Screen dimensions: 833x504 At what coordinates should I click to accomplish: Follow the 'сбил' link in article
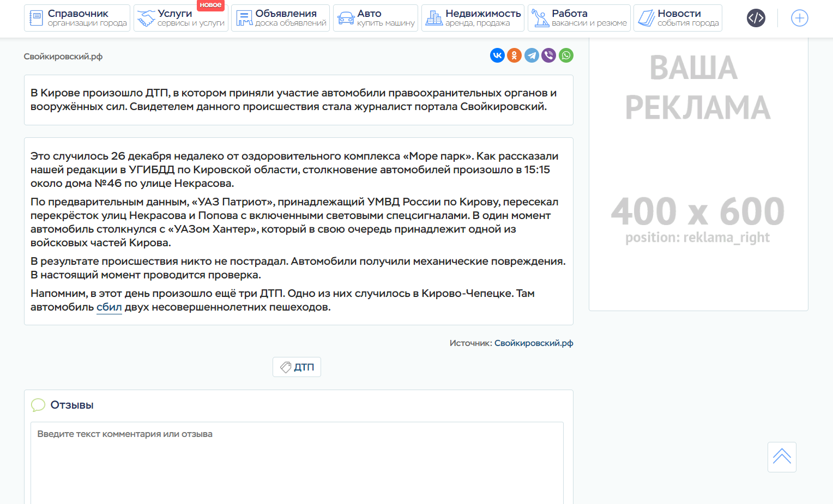[109, 307]
